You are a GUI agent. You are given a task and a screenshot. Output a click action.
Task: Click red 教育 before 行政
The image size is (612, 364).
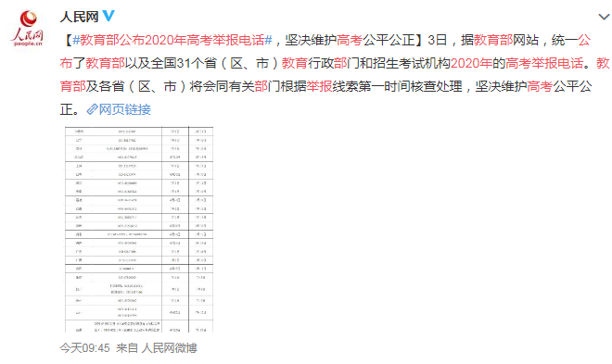pos(295,63)
